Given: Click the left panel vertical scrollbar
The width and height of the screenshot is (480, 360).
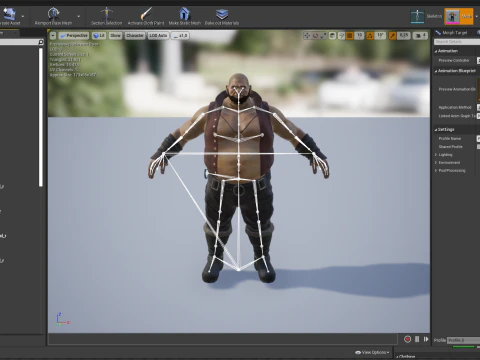Looking at the screenshot, I should [x=41, y=117].
